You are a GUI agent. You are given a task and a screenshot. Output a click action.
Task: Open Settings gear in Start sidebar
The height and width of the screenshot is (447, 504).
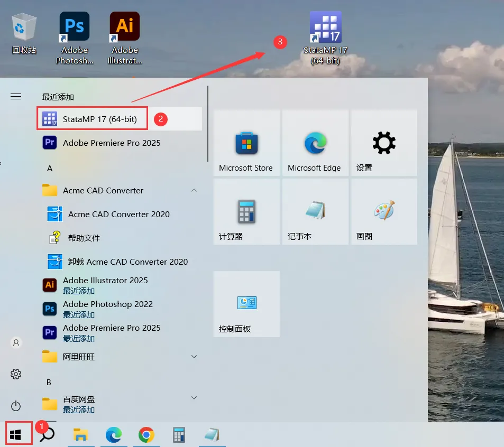coord(16,374)
